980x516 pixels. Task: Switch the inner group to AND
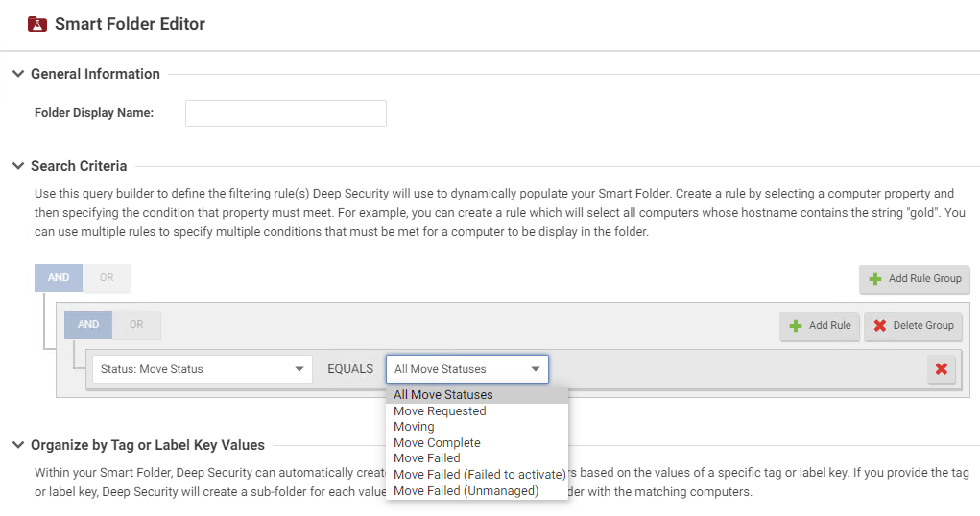tap(88, 325)
